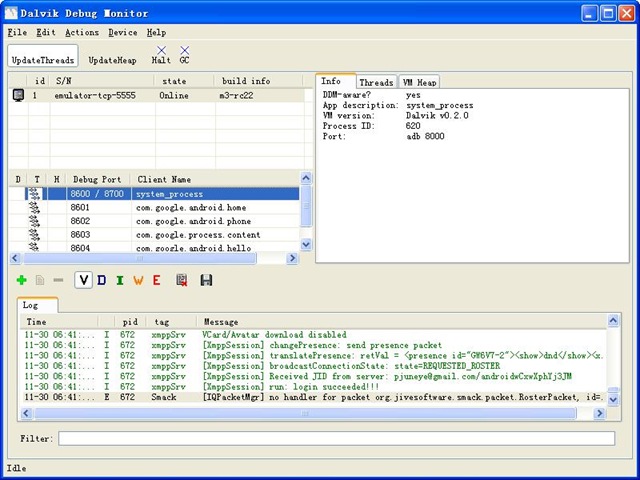The width and height of the screenshot is (640, 480).
Task: Click client list scroll left arrow
Action: point(15,258)
